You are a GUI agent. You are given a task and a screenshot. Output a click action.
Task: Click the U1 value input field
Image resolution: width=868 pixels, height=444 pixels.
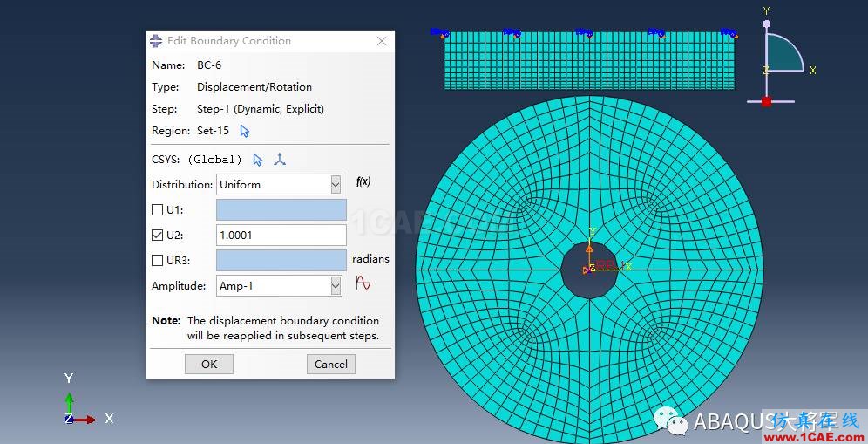[281, 210]
